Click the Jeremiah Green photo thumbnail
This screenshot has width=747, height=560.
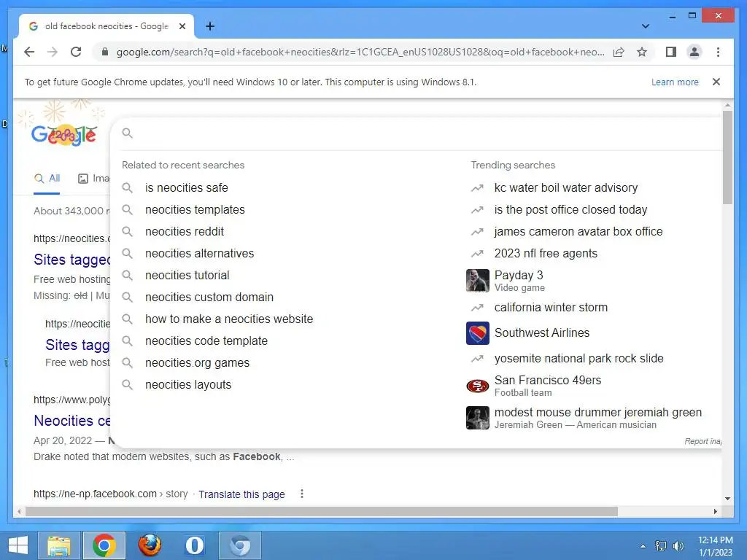click(x=477, y=418)
